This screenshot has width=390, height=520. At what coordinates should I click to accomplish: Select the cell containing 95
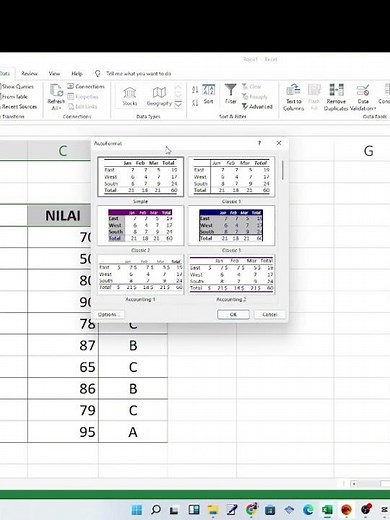[63, 432]
